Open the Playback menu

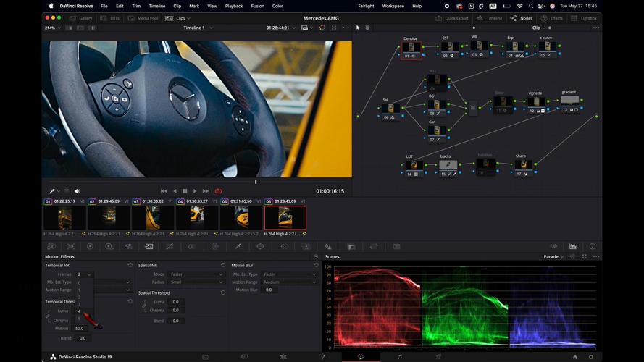click(x=234, y=7)
